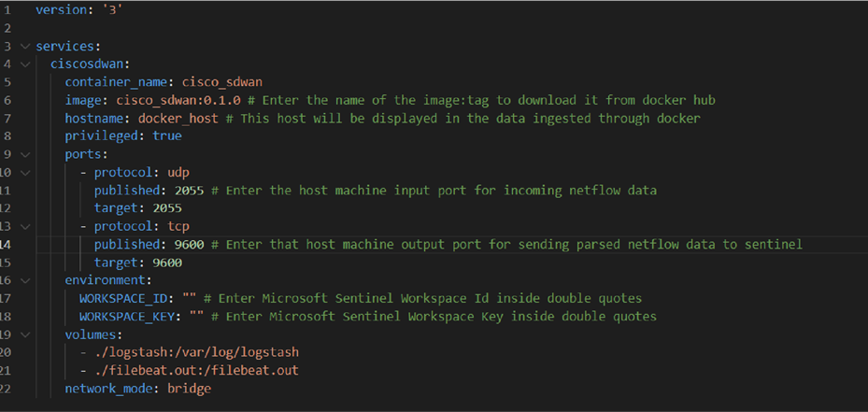The height and width of the screenshot is (412, 868).
Task: Click the hostname value docker_host
Action: [x=178, y=119]
